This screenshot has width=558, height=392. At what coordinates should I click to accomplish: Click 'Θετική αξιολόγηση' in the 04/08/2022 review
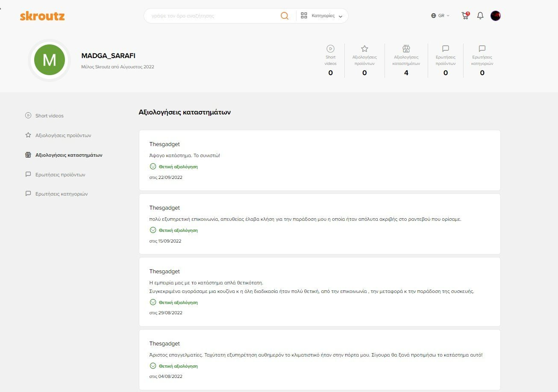[x=178, y=366]
